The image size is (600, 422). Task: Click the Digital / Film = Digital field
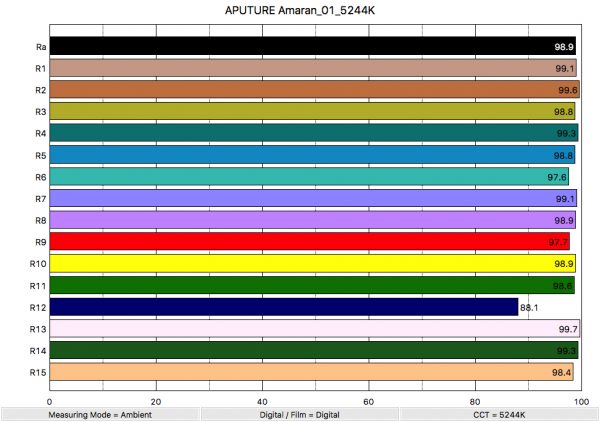300,413
